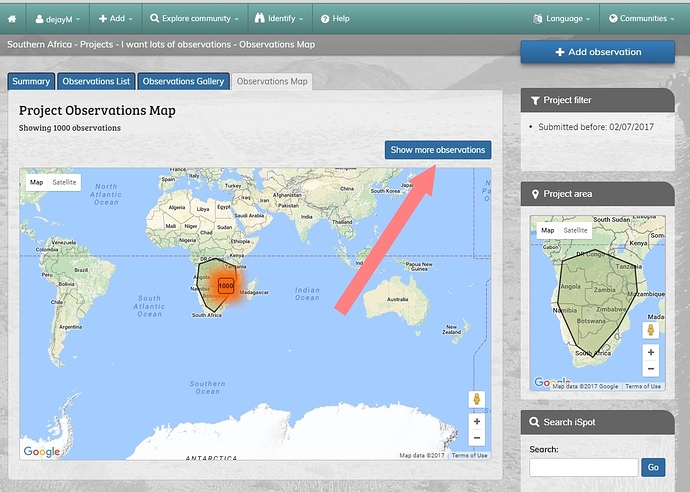Click the Project area pin icon

point(535,194)
